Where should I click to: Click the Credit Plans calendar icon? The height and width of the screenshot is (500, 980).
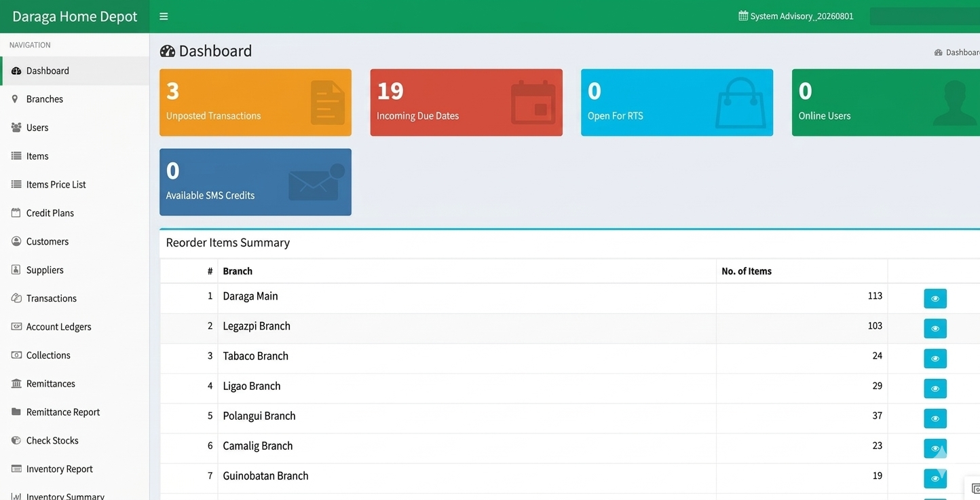(16, 213)
